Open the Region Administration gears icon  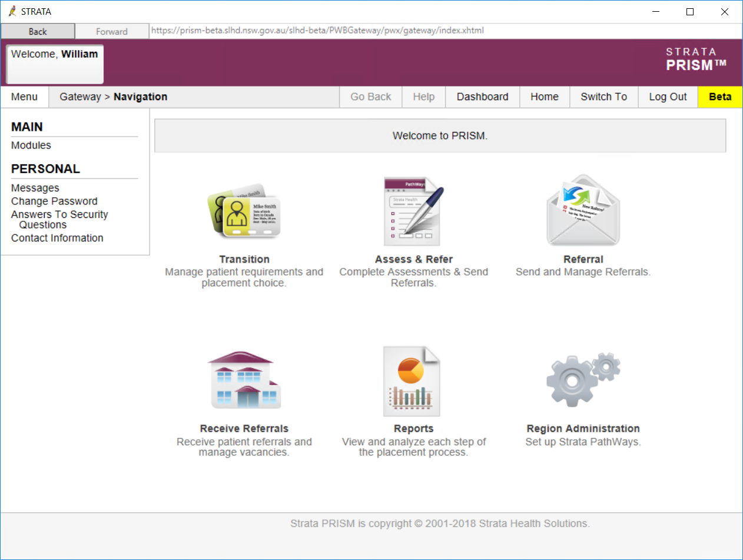point(583,380)
